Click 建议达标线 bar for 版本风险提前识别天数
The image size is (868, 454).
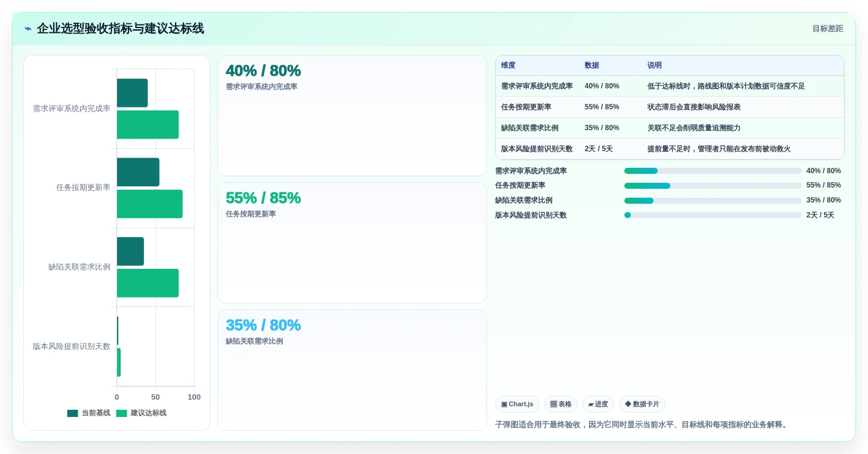tap(119, 363)
